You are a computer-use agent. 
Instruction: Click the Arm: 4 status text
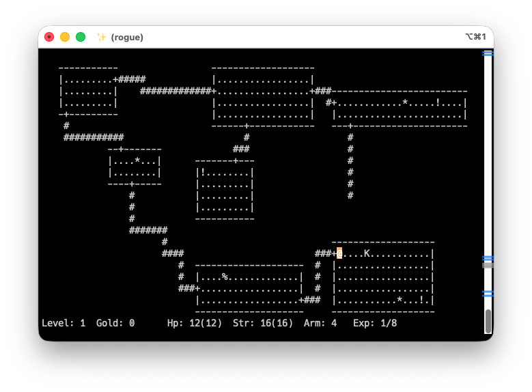point(320,323)
